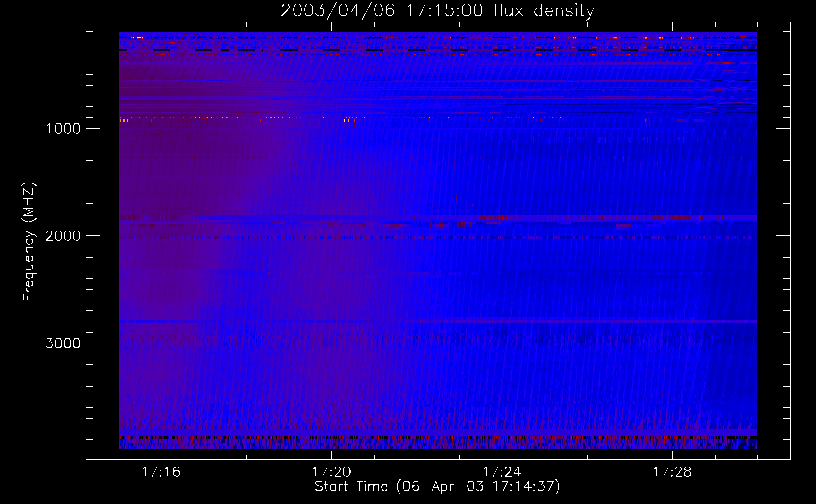The width and height of the screenshot is (816, 504).
Task: Click the plot title '2003/04/06 17:15:00 flux density'
Action: tap(437, 11)
